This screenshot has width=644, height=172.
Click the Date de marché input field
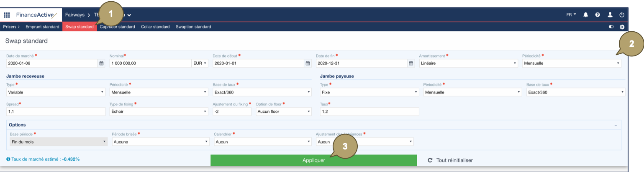[x=52, y=63]
